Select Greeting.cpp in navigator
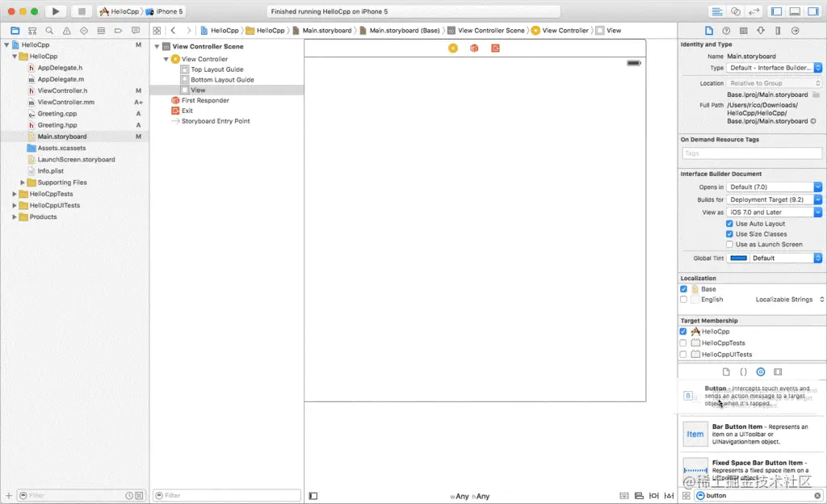This screenshot has height=504, width=827. coord(57,114)
